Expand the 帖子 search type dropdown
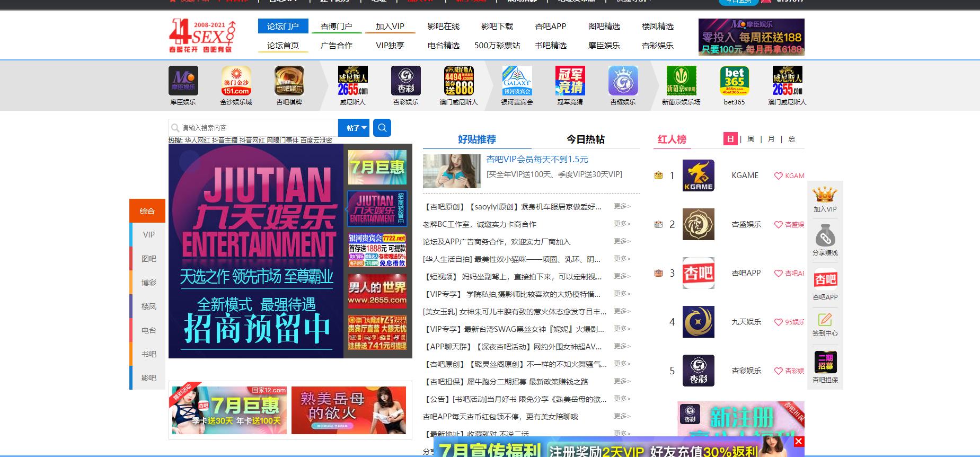The height and width of the screenshot is (457, 980). 354,128
